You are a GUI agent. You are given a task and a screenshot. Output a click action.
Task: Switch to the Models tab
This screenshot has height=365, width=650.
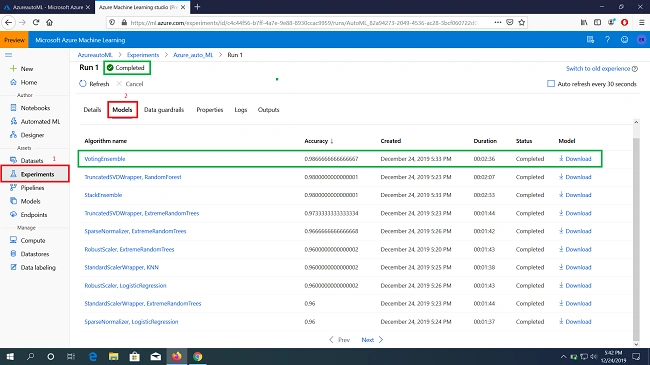tap(122, 110)
